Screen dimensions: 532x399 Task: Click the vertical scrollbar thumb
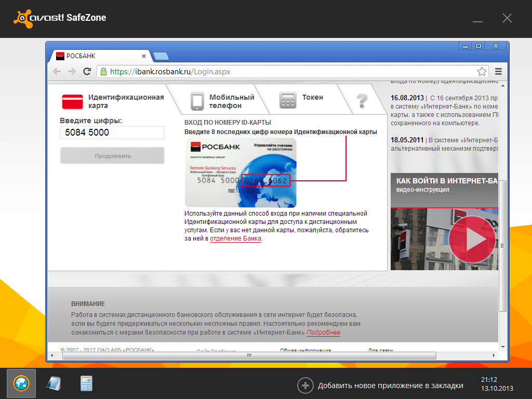coord(503,246)
